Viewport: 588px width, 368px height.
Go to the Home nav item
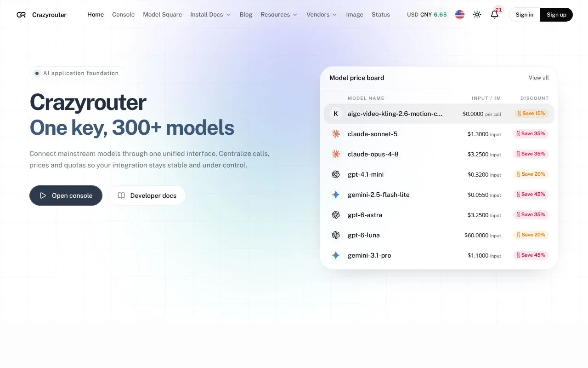[96, 15]
